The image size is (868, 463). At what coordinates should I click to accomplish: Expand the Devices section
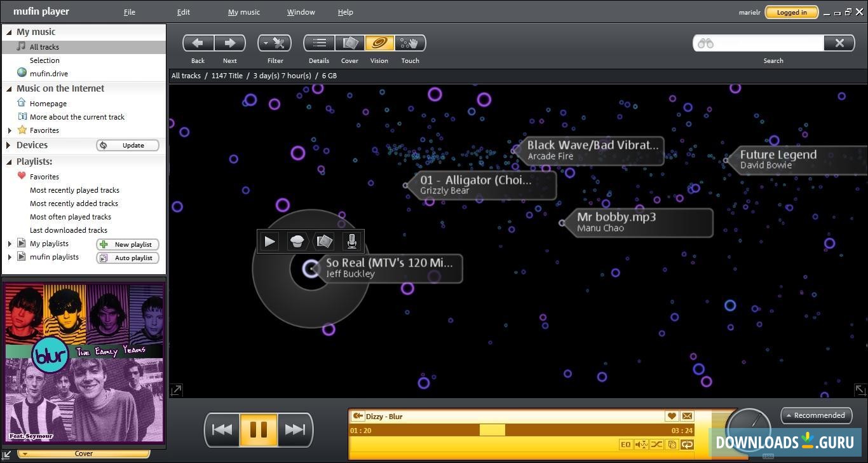point(9,145)
